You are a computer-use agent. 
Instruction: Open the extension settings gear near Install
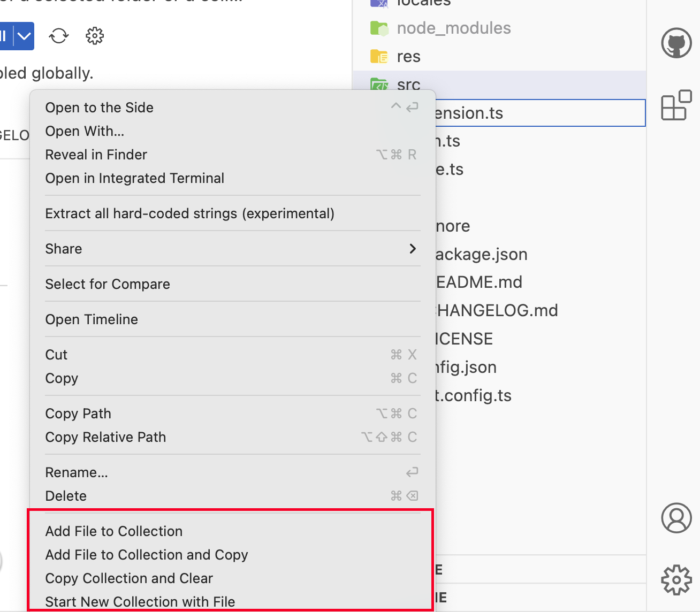(94, 36)
